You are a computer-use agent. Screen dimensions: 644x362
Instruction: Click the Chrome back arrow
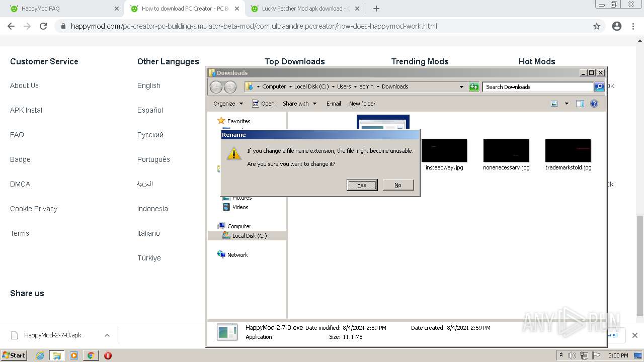(x=11, y=26)
